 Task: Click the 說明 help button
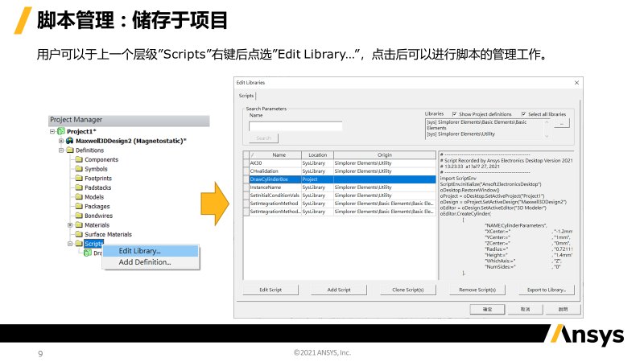pyautogui.click(x=563, y=309)
